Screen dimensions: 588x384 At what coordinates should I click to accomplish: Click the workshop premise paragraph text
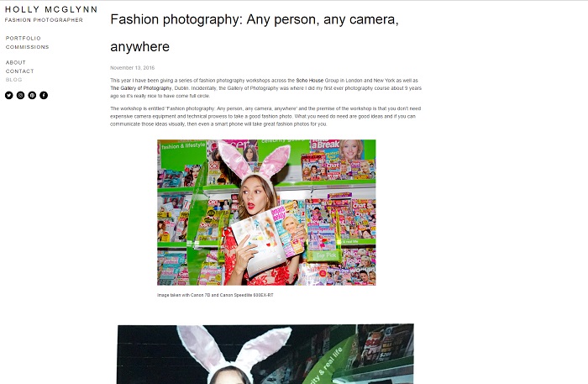(x=265, y=116)
